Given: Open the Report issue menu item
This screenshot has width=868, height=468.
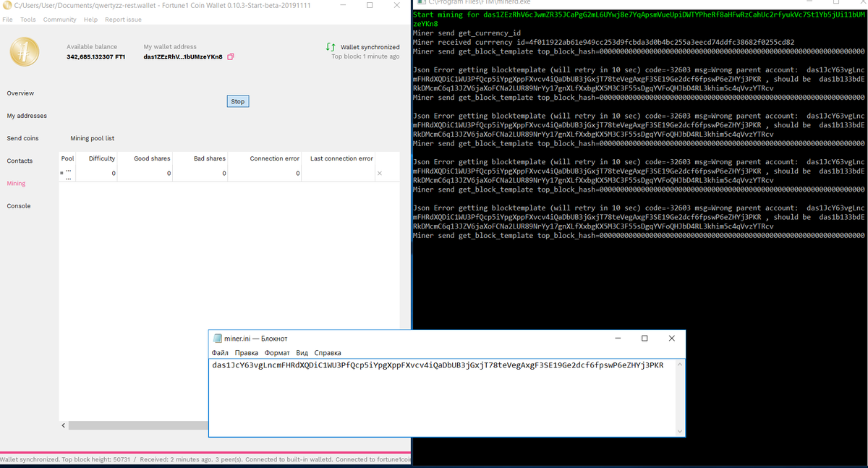Looking at the screenshot, I should click(x=123, y=20).
